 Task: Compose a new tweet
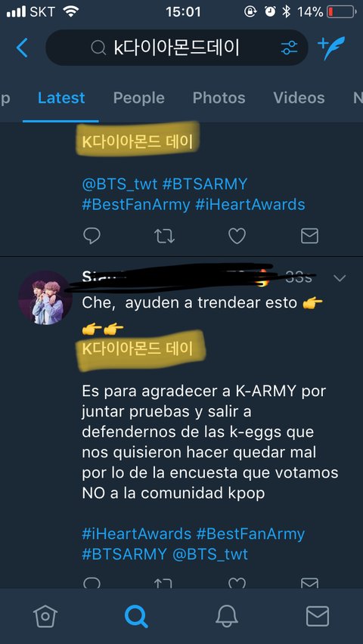(331, 48)
